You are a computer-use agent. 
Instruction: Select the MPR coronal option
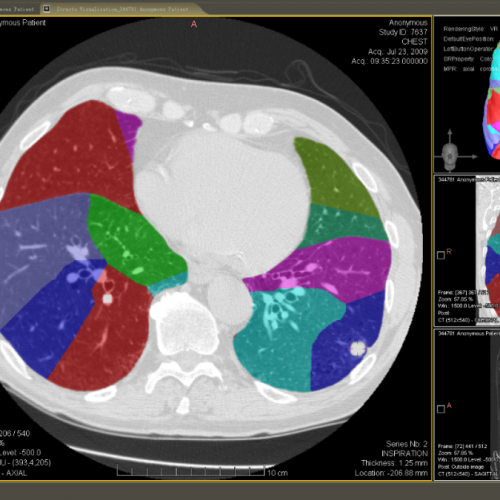pos(489,69)
